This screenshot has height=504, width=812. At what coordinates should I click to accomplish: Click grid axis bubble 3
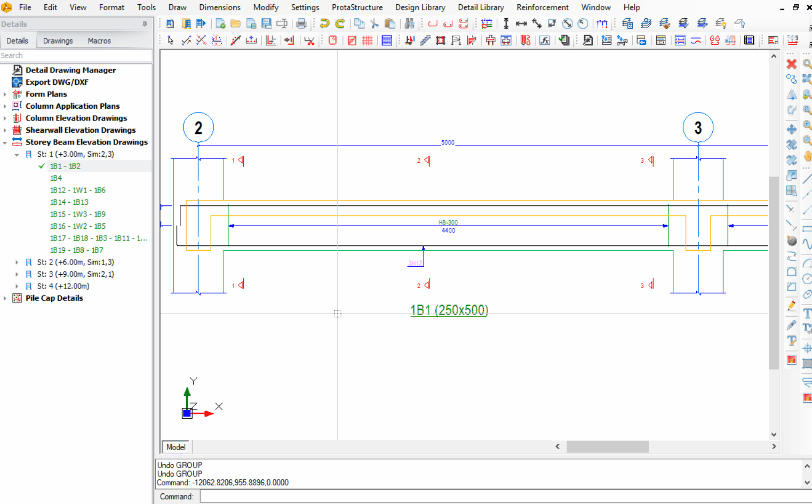coord(698,127)
